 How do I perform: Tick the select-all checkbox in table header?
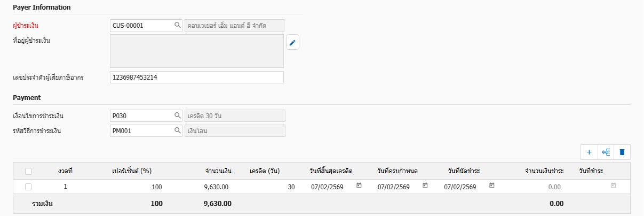[x=28, y=171]
